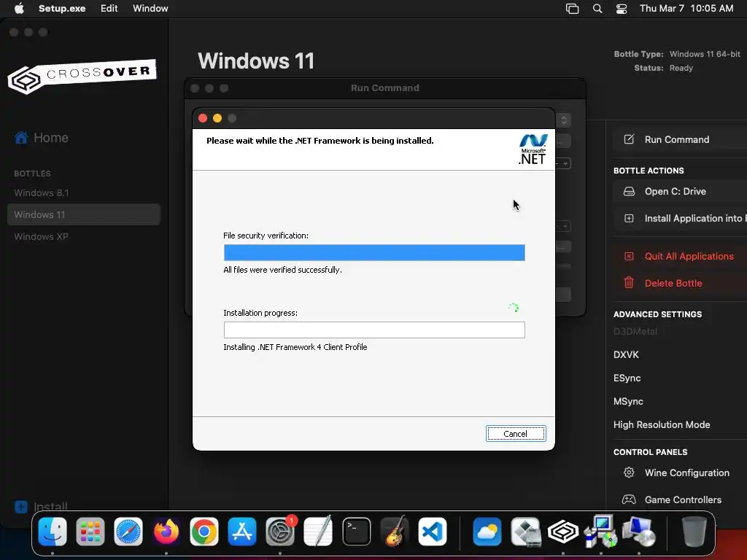Open System Settings from the Dock

pyautogui.click(x=280, y=532)
